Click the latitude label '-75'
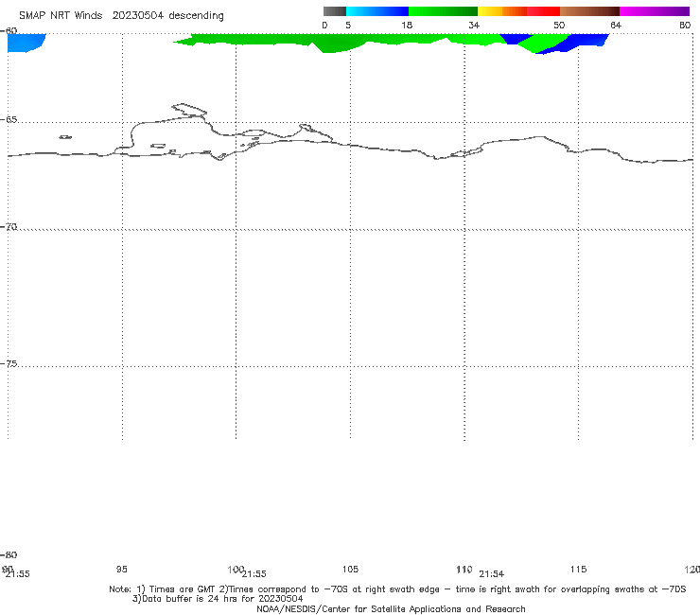The height and width of the screenshot is (615, 700). pos(9,363)
